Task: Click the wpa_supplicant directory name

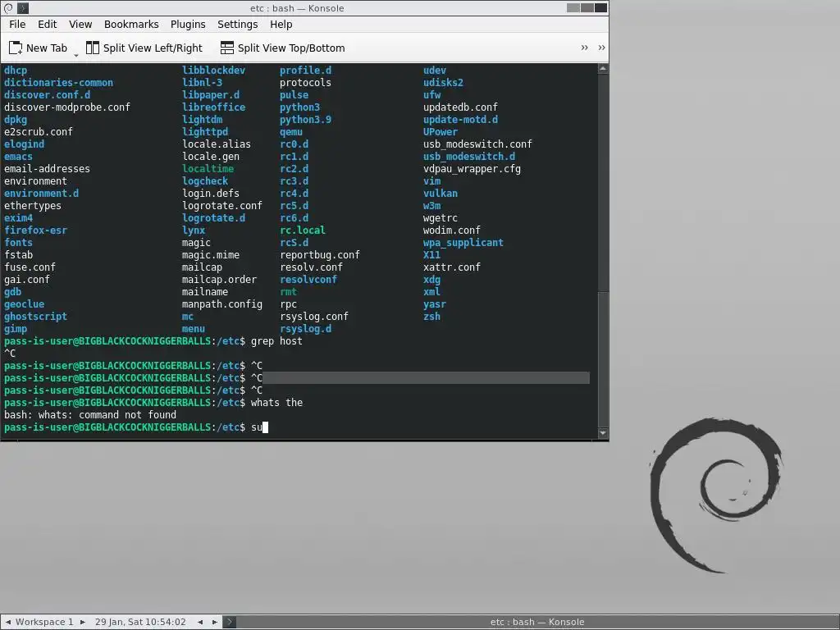Action: (x=463, y=243)
